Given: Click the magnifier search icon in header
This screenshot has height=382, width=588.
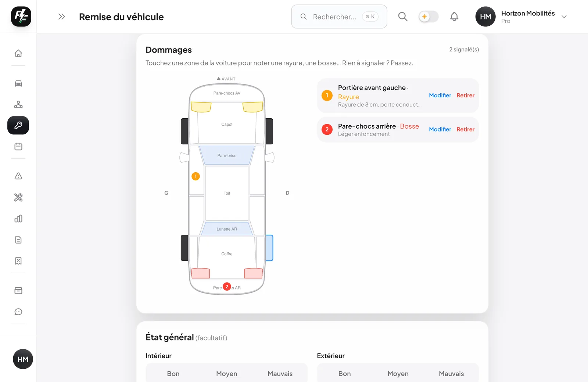Looking at the screenshot, I should click(403, 17).
